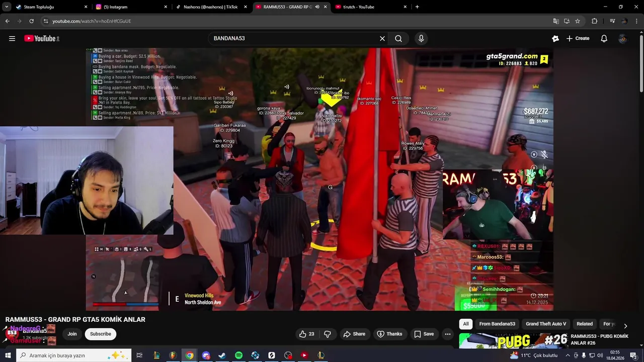Open the media control playlist icon

(612, 21)
